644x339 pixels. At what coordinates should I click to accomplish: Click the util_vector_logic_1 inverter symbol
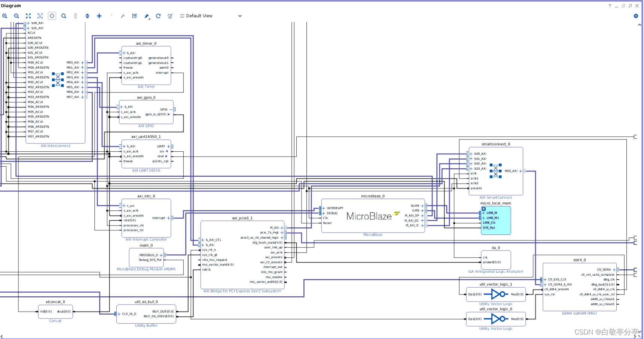496,294
